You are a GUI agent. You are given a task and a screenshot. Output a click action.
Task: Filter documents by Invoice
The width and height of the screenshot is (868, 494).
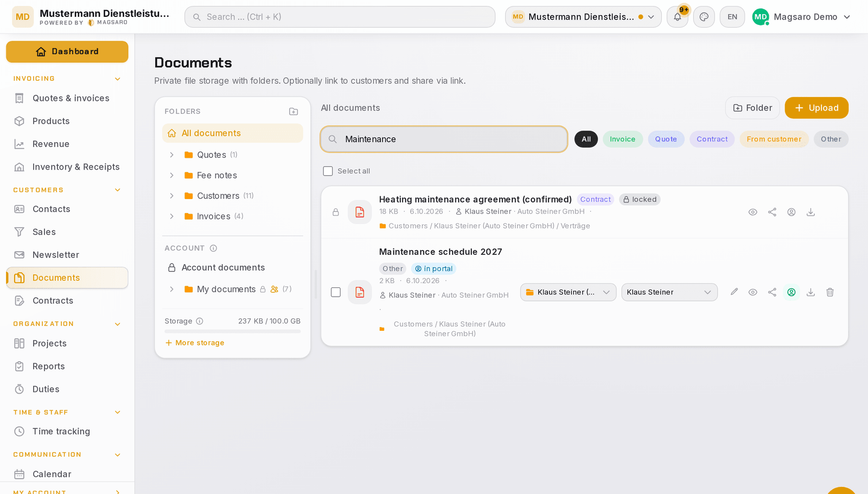pyautogui.click(x=622, y=139)
